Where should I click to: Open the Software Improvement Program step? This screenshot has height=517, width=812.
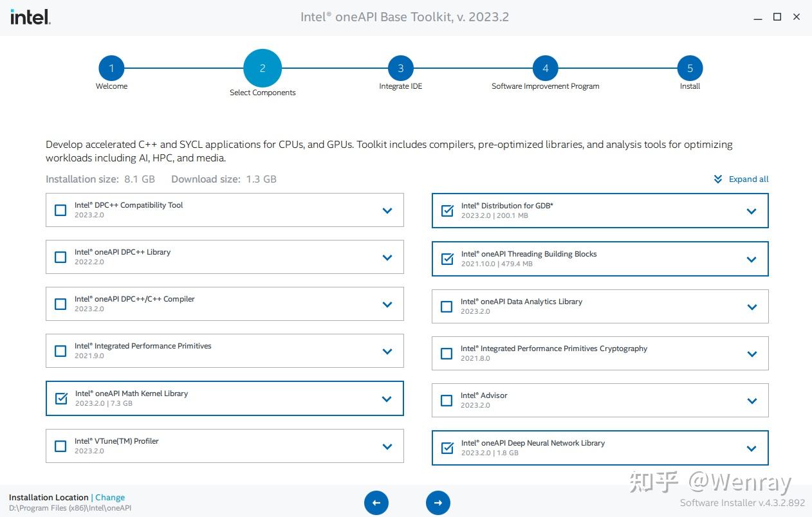click(x=545, y=68)
